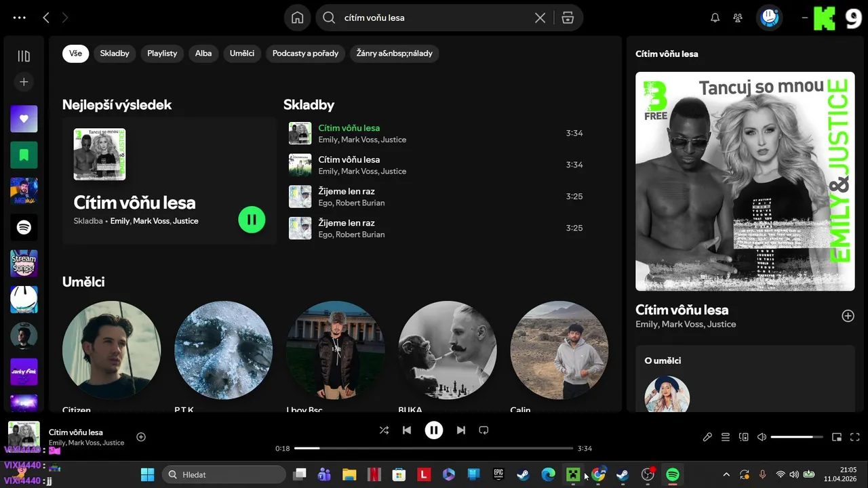
Task: Open Netflix from the taskbar
Action: coord(374,474)
